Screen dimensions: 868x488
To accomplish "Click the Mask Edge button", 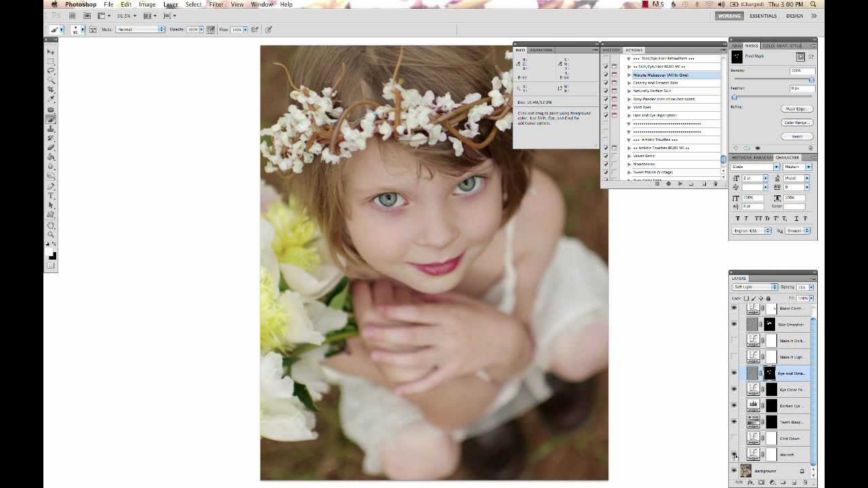I will coord(797,108).
